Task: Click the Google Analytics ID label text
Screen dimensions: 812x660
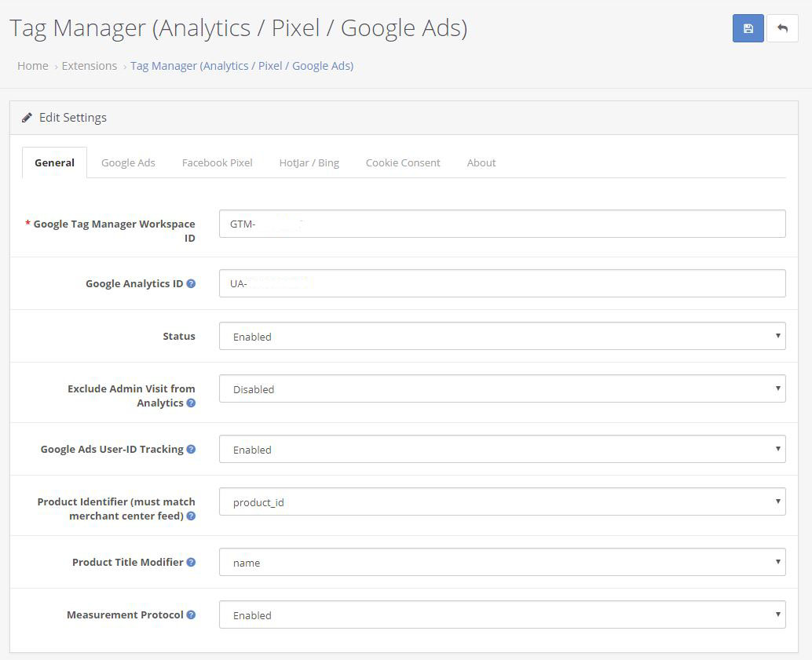Action: click(134, 283)
